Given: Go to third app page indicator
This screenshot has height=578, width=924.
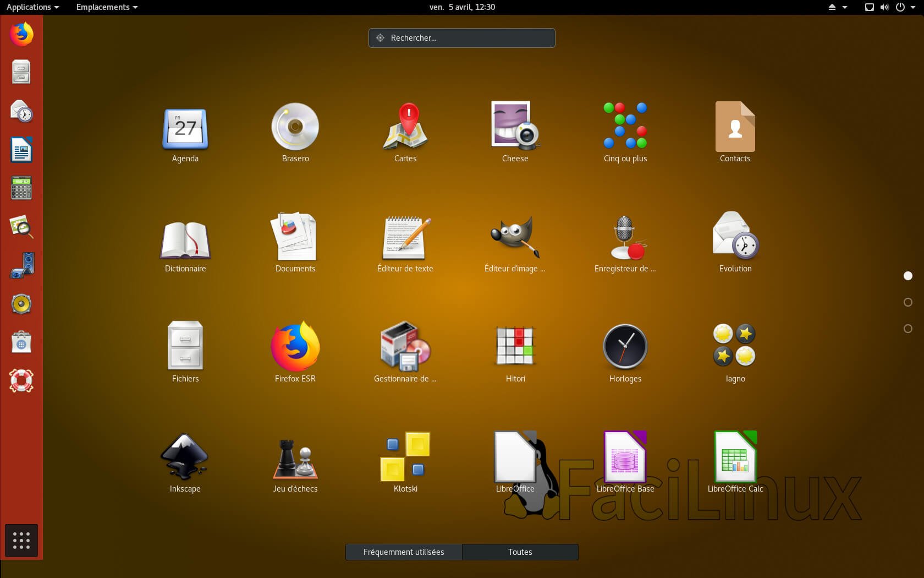Looking at the screenshot, I should (908, 329).
